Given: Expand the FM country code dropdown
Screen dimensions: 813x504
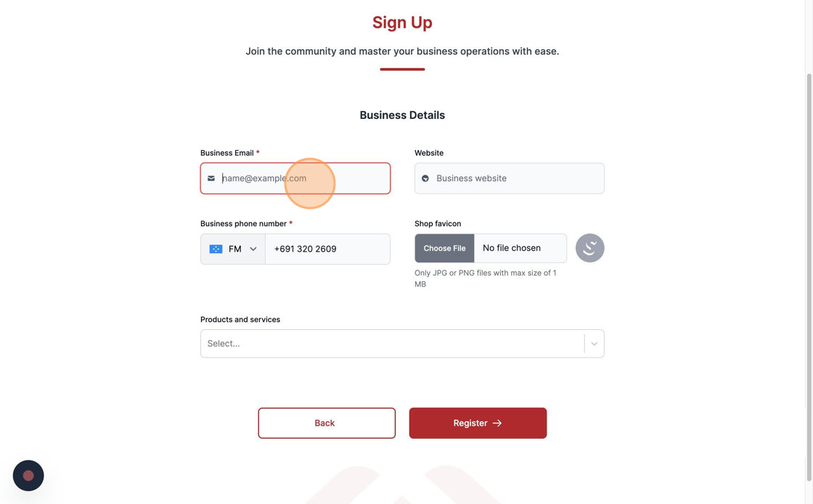Looking at the screenshot, I should click(233, 249).
